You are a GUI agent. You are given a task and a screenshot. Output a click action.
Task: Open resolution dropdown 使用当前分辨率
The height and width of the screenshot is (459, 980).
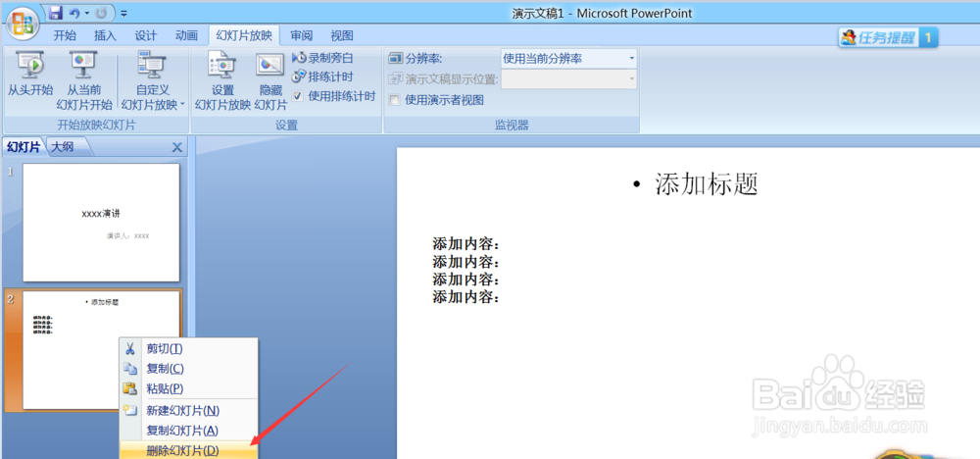(x=568, y=59)
